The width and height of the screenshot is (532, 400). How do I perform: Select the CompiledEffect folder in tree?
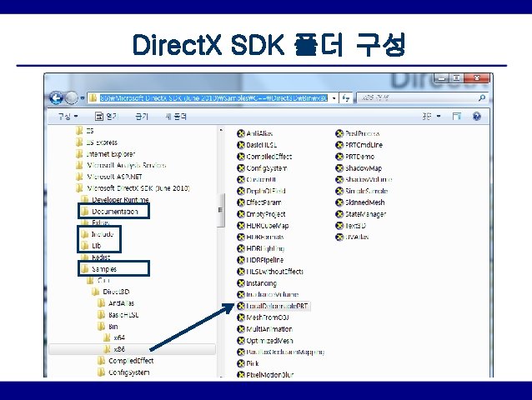coord(126,361)
